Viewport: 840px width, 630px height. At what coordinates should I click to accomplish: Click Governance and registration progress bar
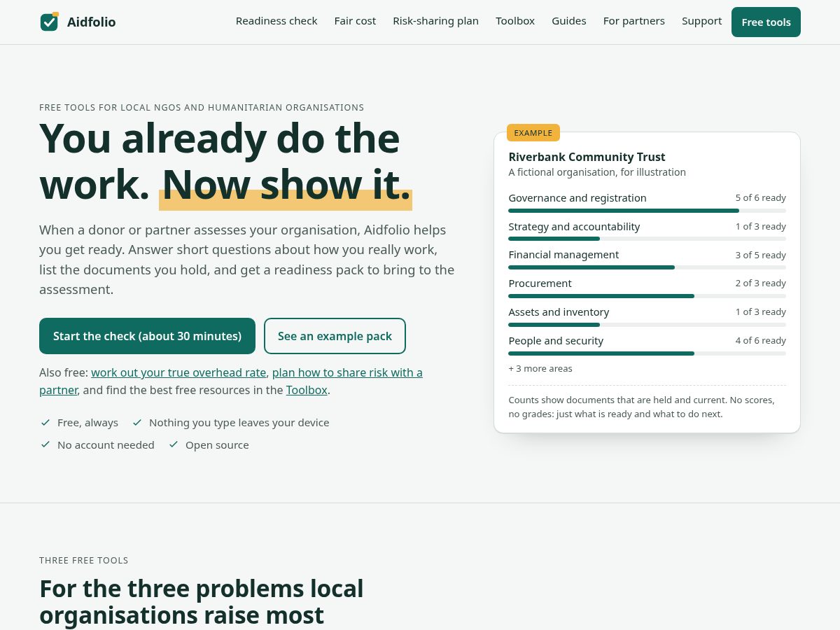point(647,210)
